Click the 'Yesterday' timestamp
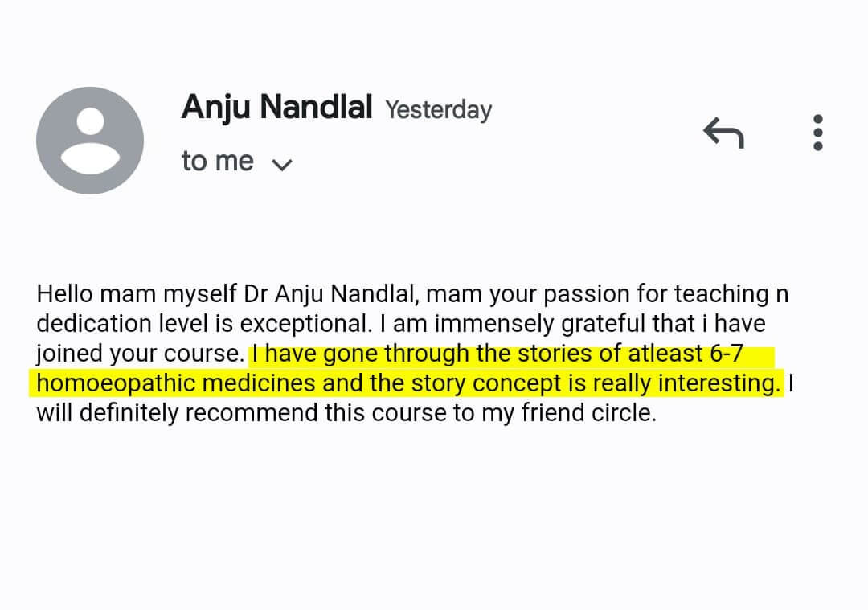Screen dimensions: 868x610 click(x=438, y=109)
